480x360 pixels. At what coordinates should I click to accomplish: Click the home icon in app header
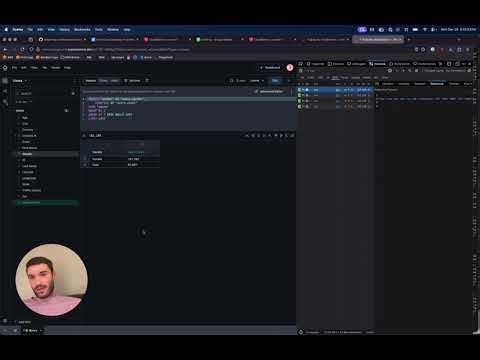pyautogui.click(x=5, y=68)
